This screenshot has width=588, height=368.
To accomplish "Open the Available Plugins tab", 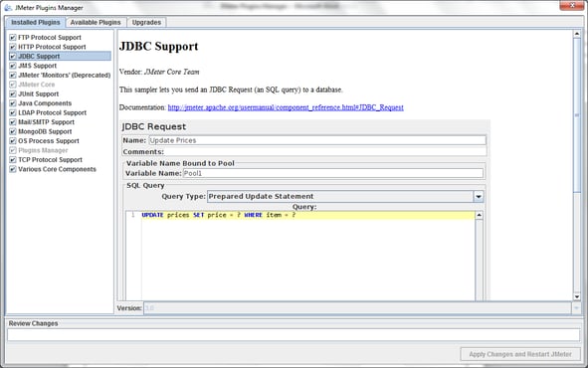I will pyautogui.click(x=96, y=23).
